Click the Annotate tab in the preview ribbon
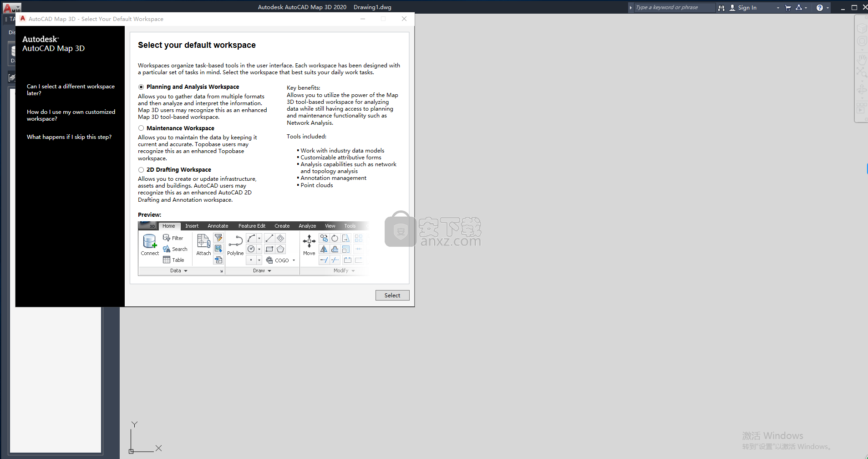Screen dimensions: 868x459 coord(218,226)
